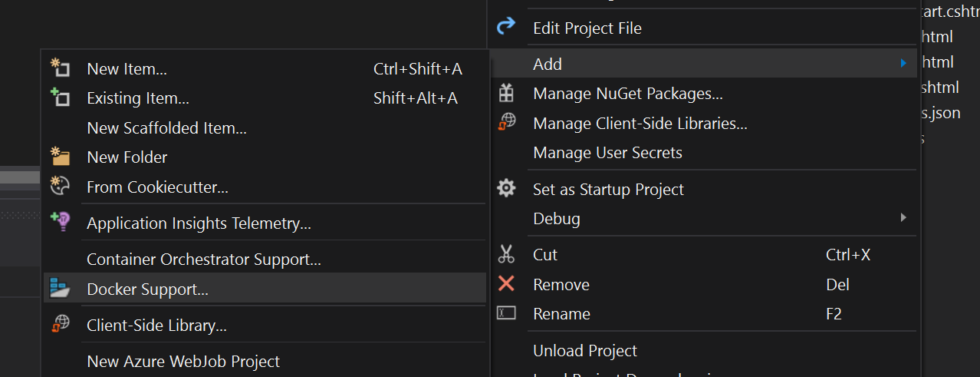Open Manage User Secrets
Image resolution: width=980 pixels, height=377 pixels.
607,153
